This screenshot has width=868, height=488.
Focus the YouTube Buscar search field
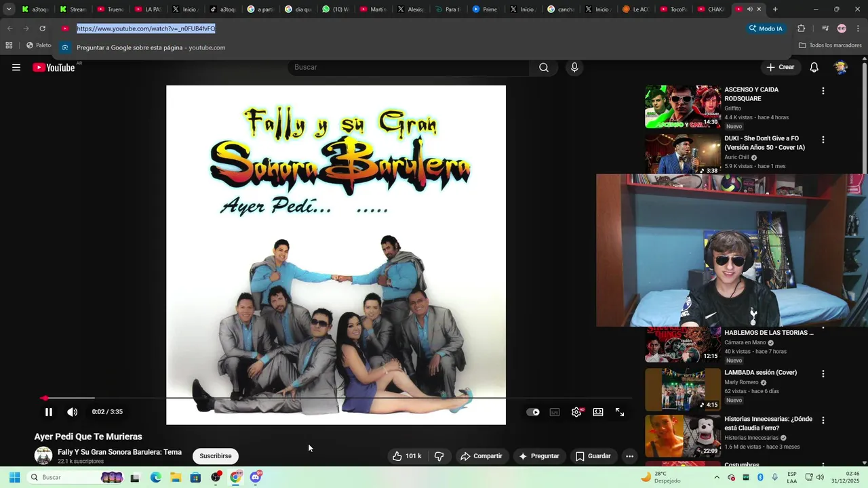pos(408,67)
